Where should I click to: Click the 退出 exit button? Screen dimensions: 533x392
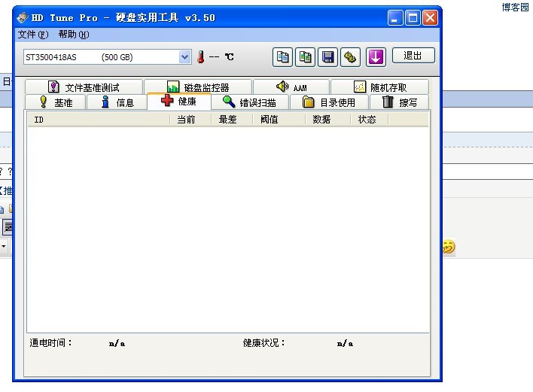pos(413,56)
